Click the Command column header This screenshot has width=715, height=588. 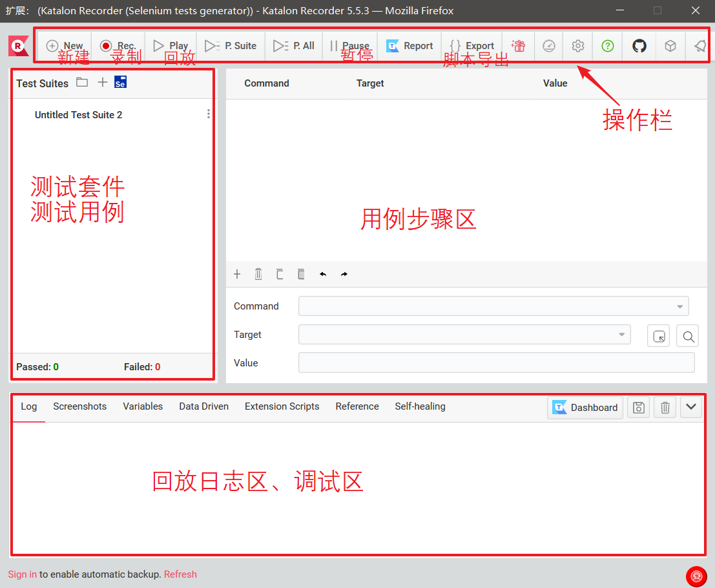[x=267, y=83]
